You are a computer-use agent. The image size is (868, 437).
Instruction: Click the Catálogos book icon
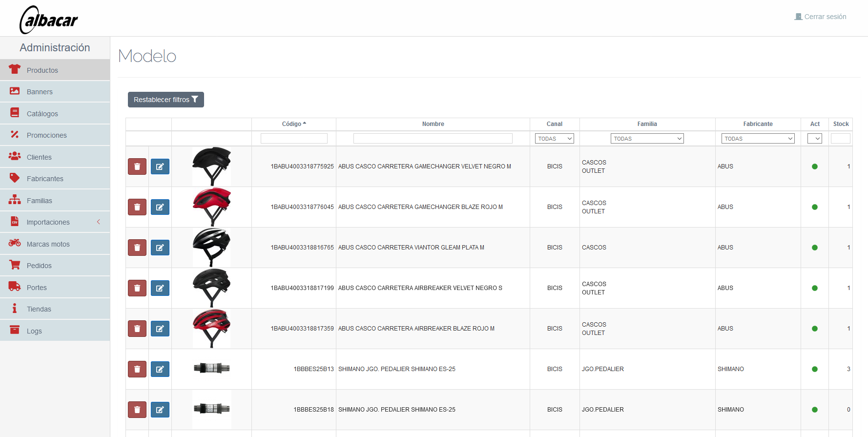[15, 113]
